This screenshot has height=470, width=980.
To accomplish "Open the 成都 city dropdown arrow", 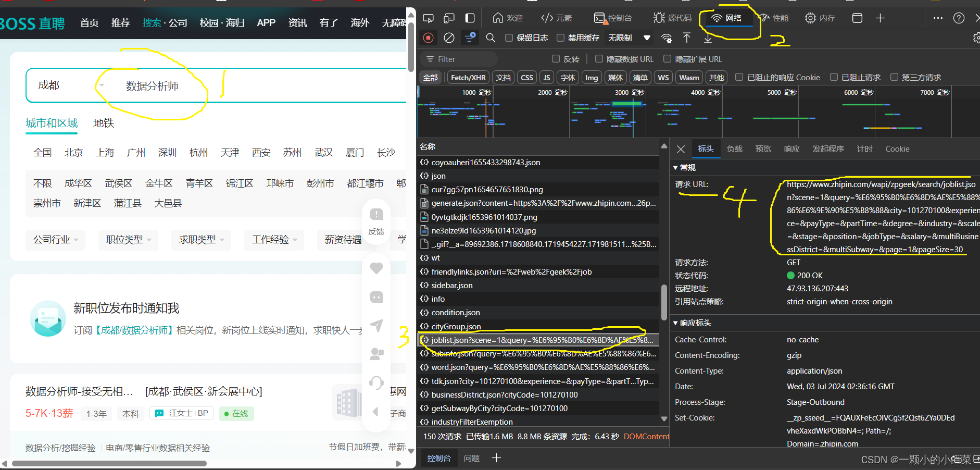I will tap(102, 85).
